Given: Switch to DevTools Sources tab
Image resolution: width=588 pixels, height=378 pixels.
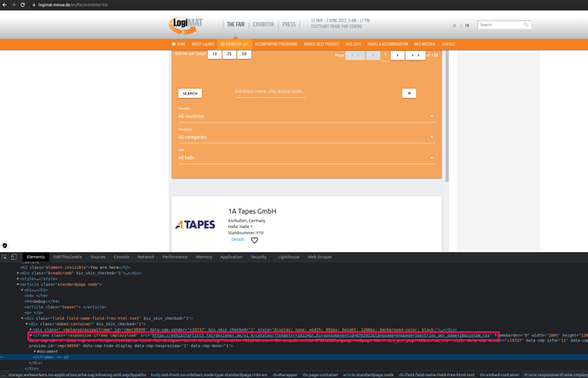Looking at the screenshot, I should (x=98, y=257).
